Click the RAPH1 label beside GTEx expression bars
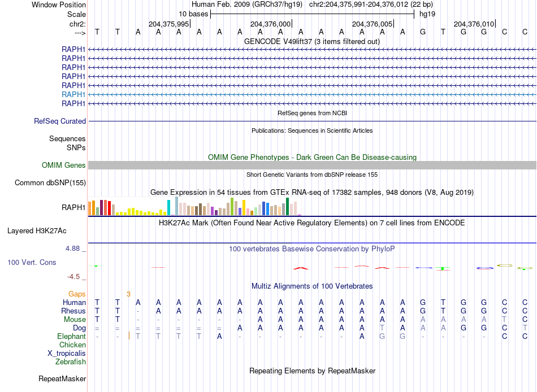 (x=73, y=207)
